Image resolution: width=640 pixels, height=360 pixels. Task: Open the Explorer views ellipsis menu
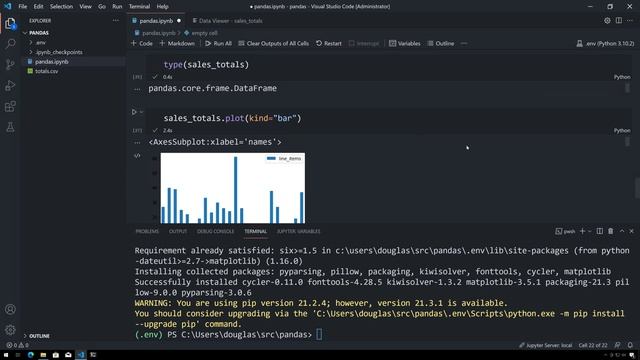click(x=116, y=20)
